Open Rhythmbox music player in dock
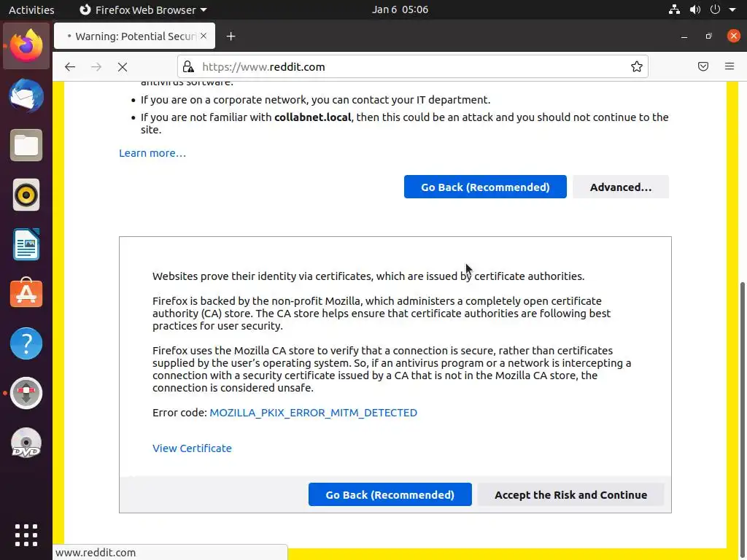This screenshot has width=747, height=560. [x=26, y=195]
